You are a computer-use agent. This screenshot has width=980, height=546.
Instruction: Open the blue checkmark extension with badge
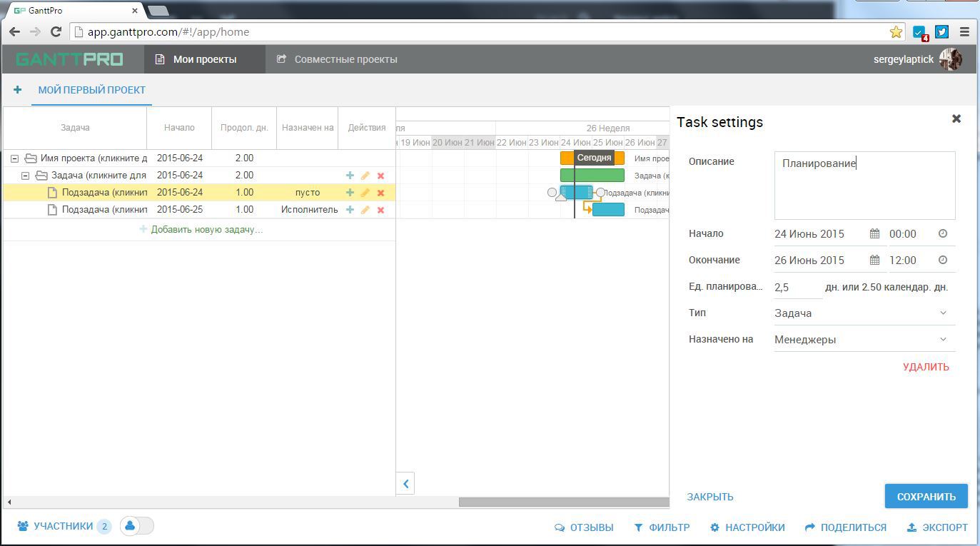click(920, 32)
